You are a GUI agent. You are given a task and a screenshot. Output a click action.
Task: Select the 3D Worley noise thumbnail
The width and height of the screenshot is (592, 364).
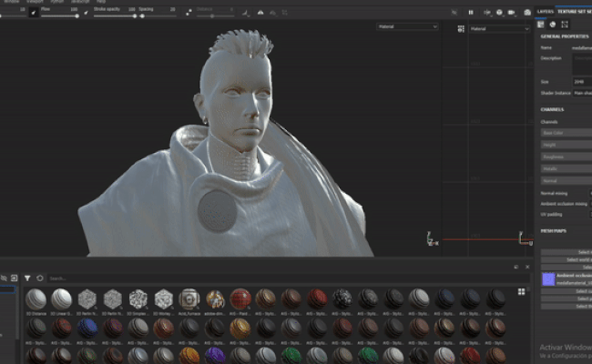coord(163,299)
